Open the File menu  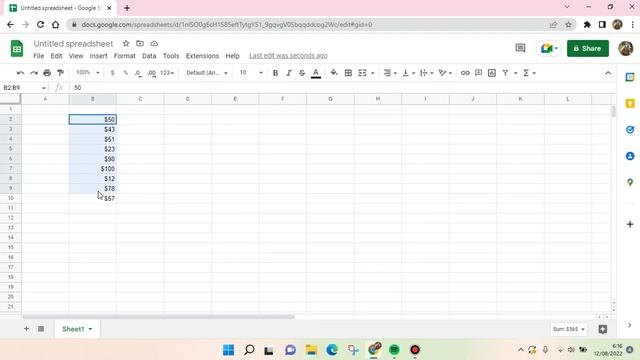coord(39,56)
